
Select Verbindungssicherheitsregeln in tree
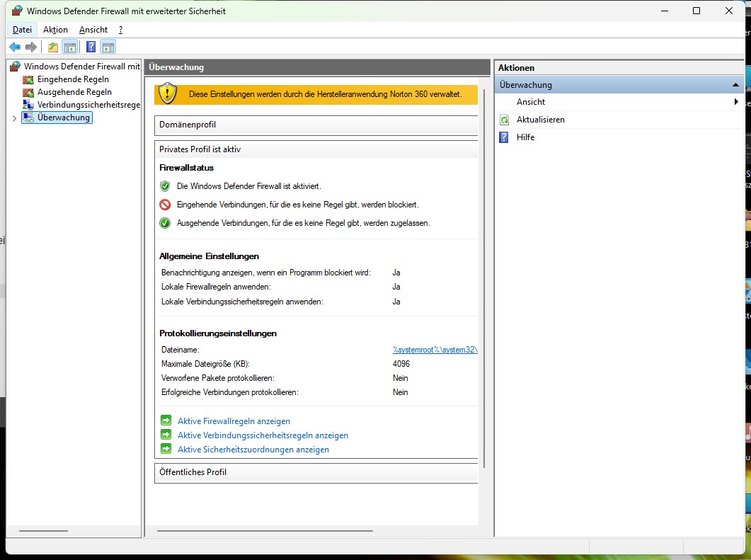(88, 105)
